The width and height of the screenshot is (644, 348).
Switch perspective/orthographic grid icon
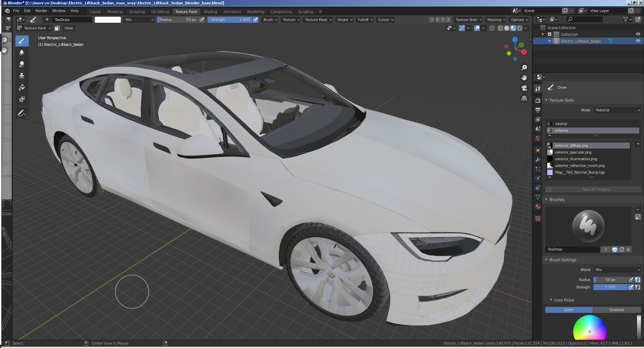point(524,98)
